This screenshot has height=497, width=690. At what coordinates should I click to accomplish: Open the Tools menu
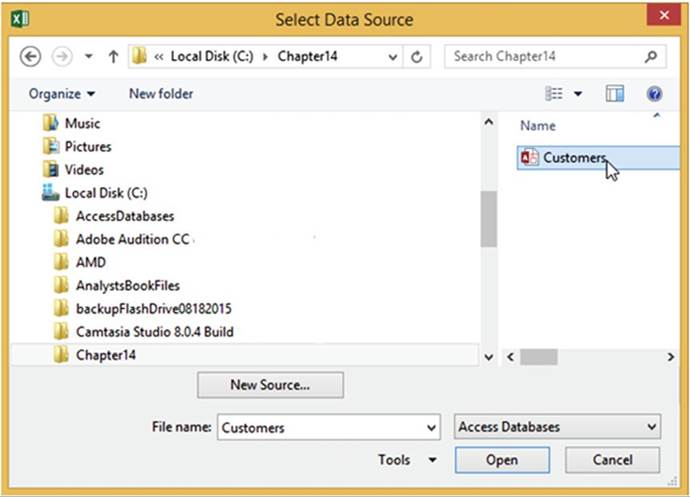point(407,460)
